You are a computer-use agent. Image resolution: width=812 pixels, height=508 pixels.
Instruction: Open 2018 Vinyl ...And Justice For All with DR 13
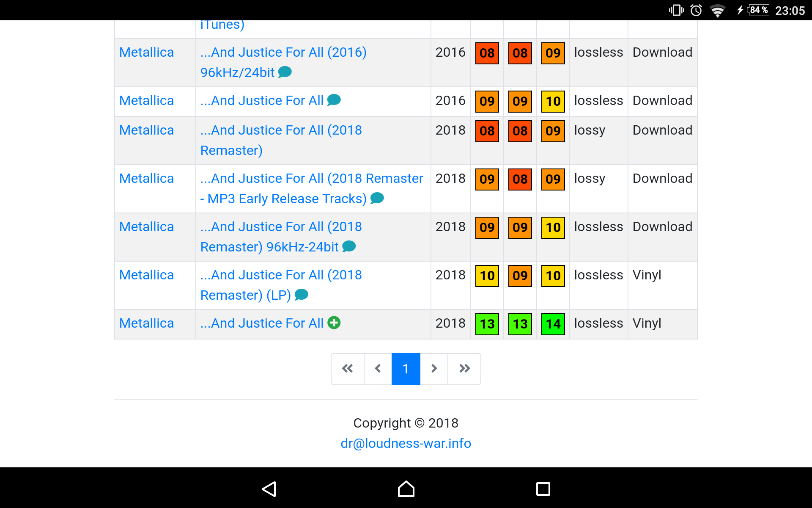click(262, 323)
